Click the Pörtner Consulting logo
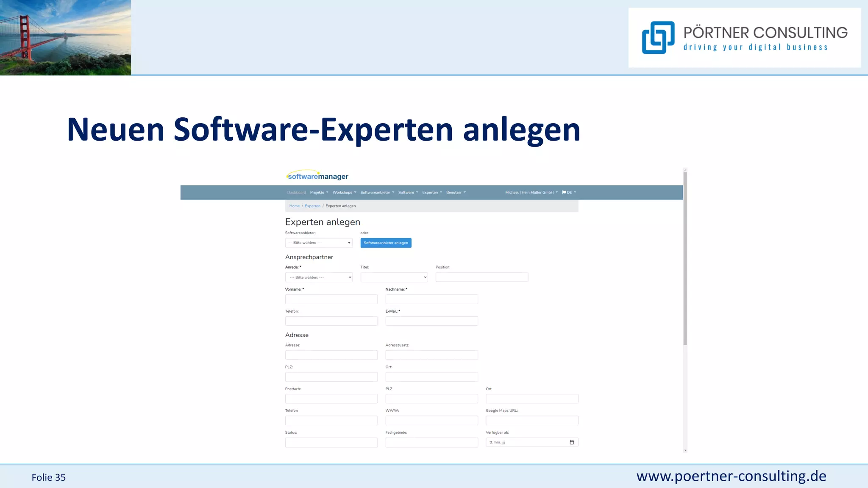868x488 pixels. 744,38
